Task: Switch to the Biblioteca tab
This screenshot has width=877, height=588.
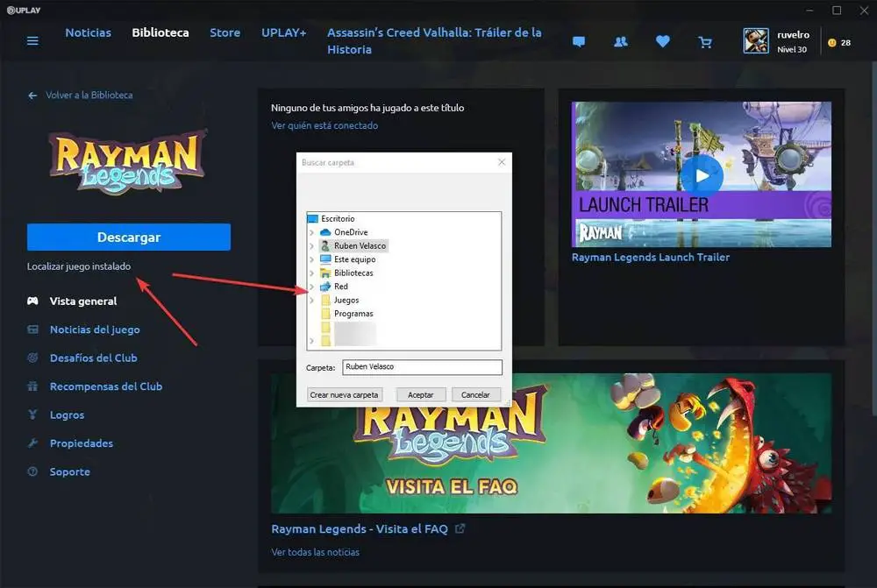Action: click(160, 32)
